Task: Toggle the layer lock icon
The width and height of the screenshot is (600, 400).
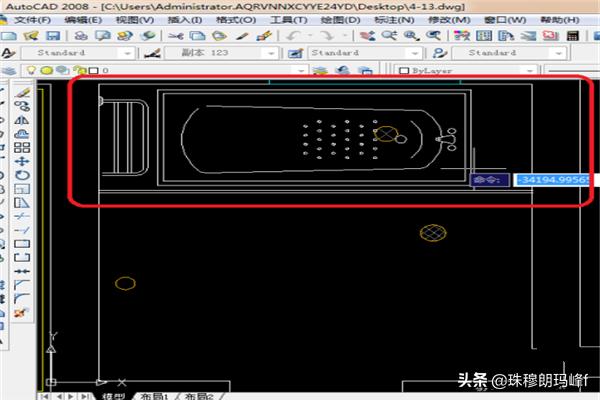Action: (x=76, y=72)
